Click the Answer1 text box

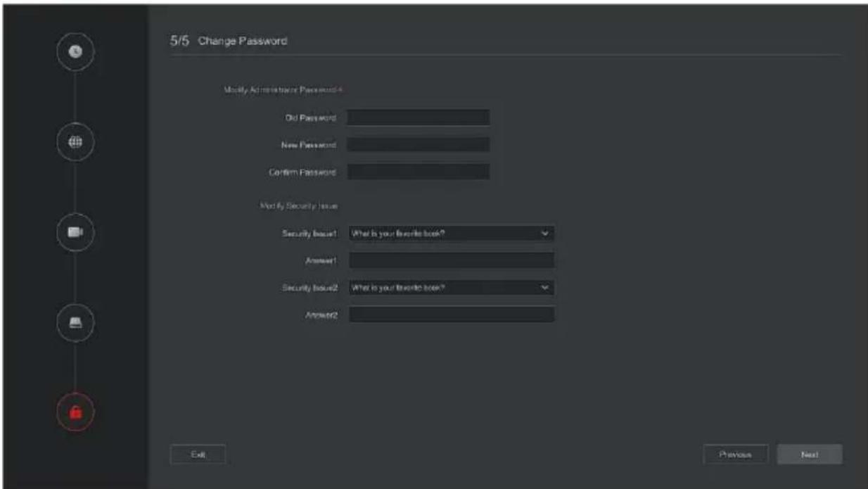(x=452, y=260)
